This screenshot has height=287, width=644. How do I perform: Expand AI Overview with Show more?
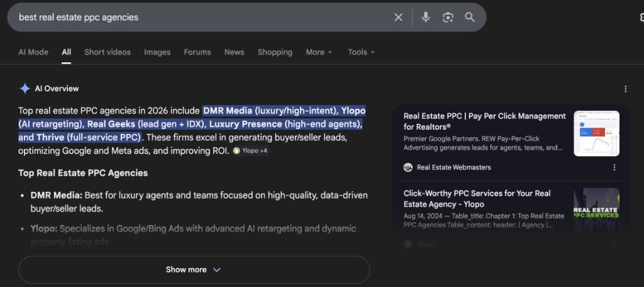[194, 270]
